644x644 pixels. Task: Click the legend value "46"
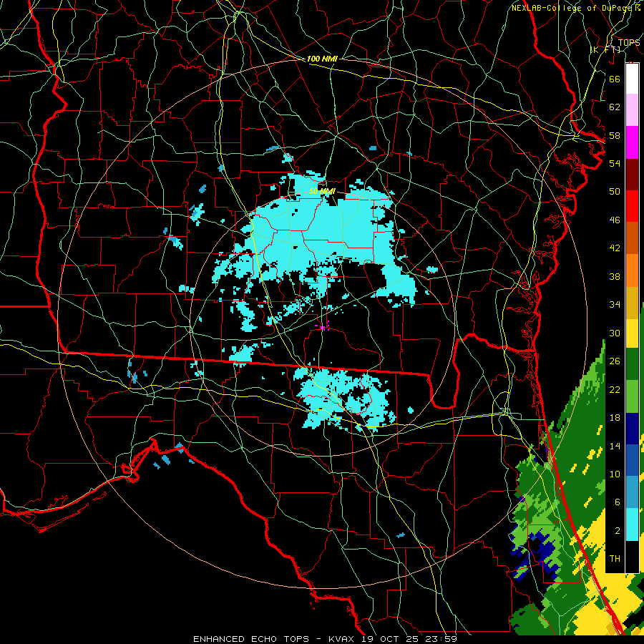615,220
